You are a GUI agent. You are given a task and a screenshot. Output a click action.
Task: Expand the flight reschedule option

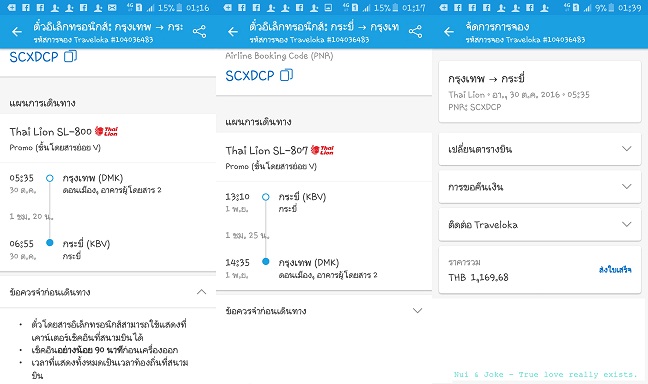540,149
